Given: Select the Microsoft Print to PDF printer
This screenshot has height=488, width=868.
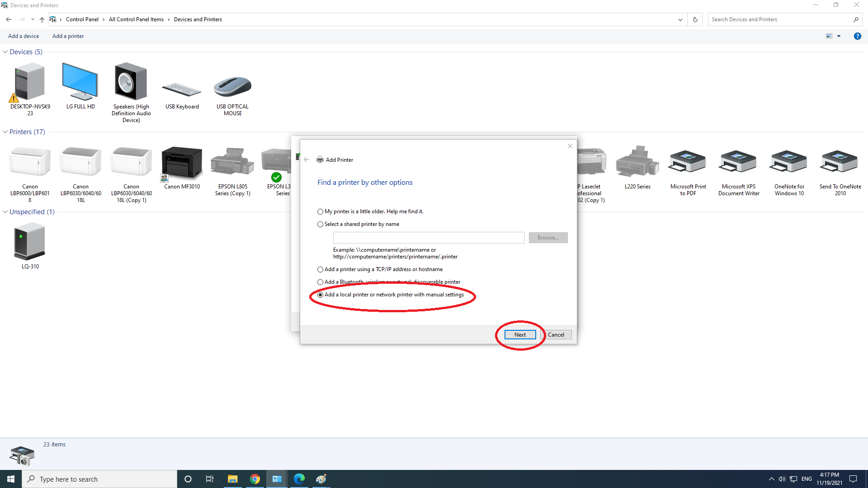Looking at the screenshot, I should click(x=688, y=163).
